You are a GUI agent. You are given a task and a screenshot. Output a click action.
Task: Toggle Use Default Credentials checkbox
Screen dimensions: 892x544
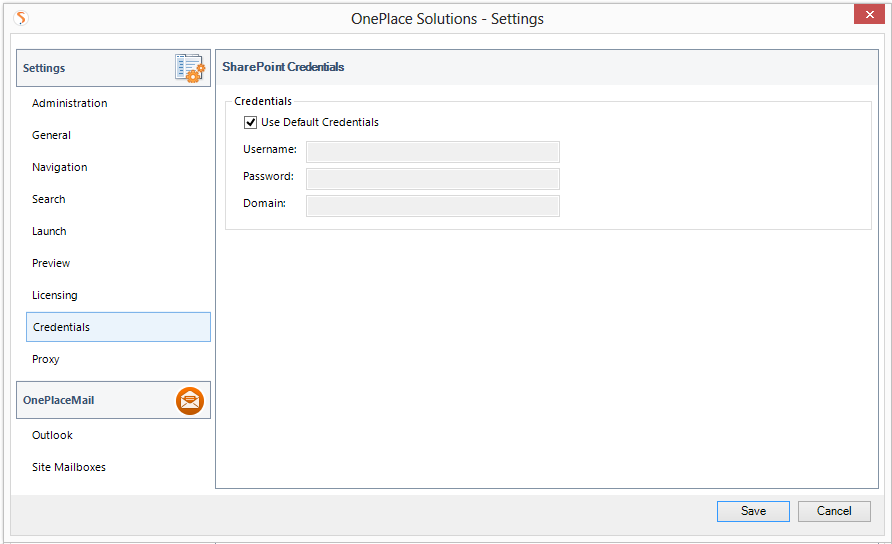click(251, 123)
